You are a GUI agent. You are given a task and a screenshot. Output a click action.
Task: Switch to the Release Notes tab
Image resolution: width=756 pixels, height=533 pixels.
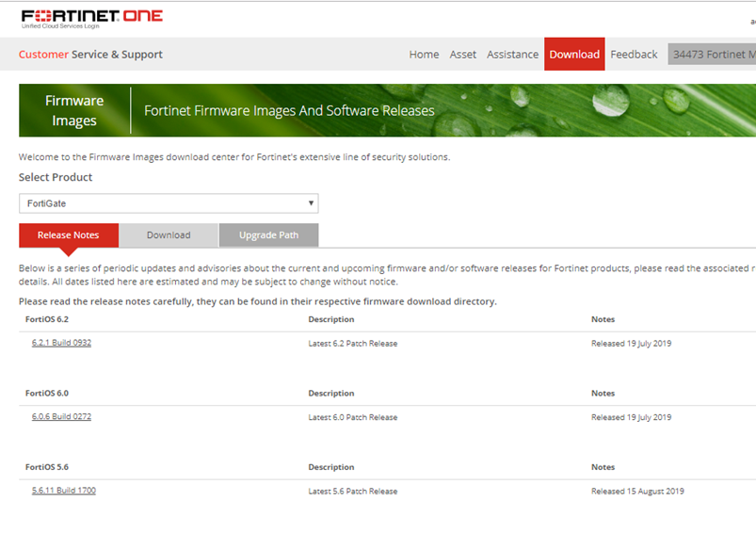click(x=69, y=235)
